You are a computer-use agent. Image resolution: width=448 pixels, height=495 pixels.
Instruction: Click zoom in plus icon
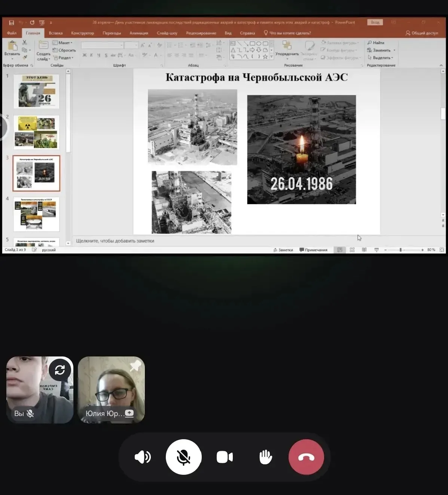(423, 250)
